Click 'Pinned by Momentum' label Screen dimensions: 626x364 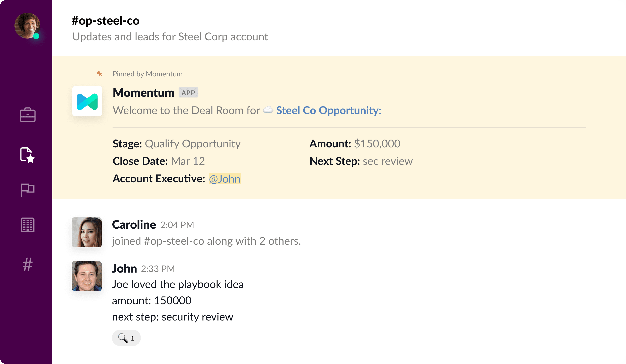tap(147, 74)
